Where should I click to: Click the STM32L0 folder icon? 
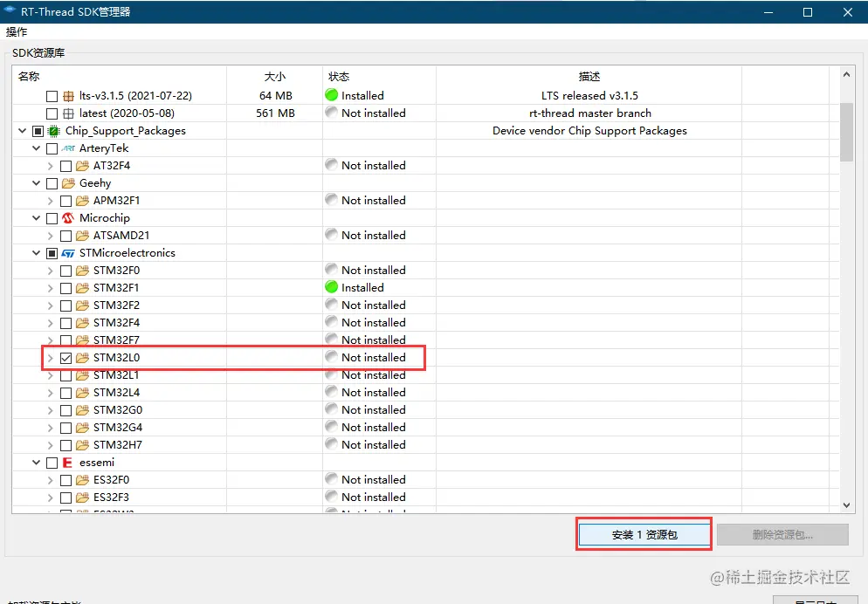pos(82,358)
